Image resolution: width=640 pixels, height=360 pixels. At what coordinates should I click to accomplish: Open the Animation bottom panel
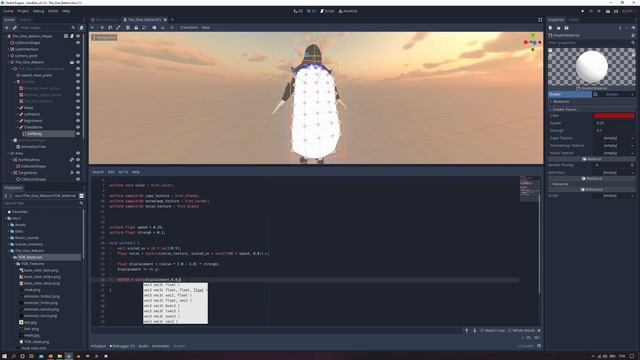tap(160, 346)
